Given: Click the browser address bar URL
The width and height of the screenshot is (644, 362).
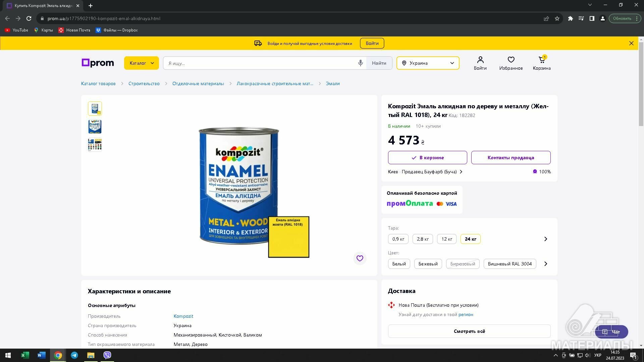Looking at the screenshot, I should click(x=104, y=18).
